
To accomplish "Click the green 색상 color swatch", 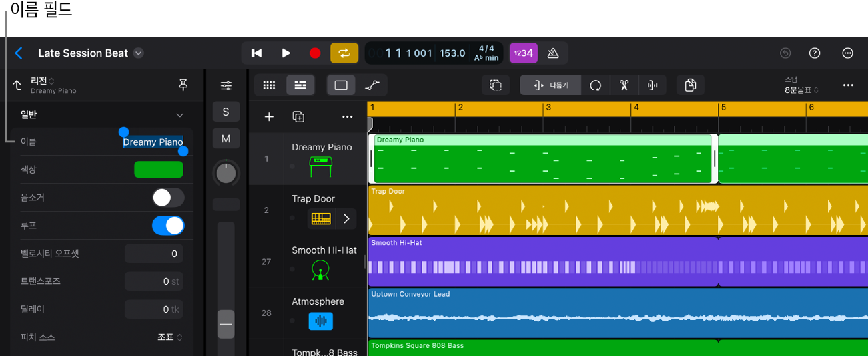I will pyautogui.click(x=159, y=170).
